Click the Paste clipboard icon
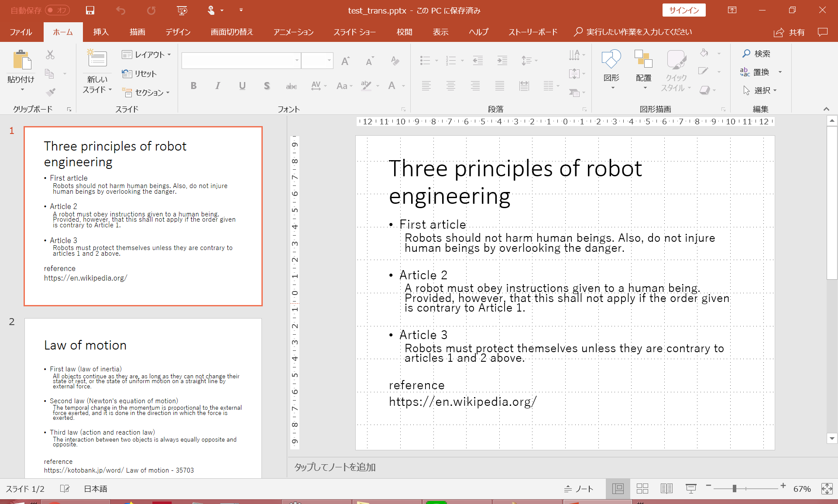This screenshot has height=504, width=838. pyautogui.click(x=21, y=60)
